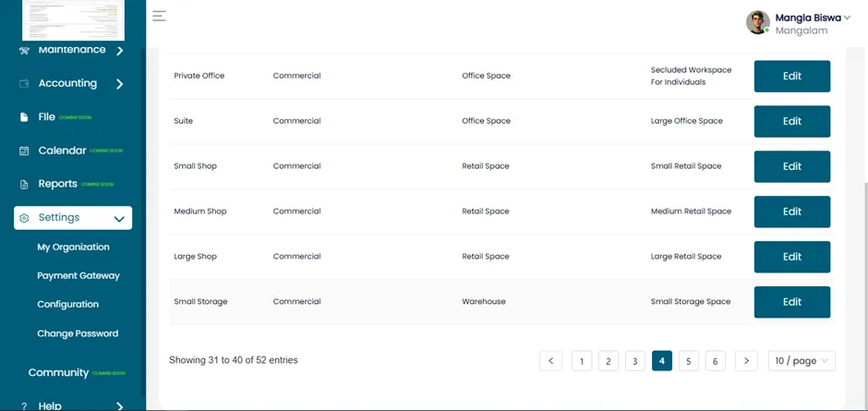
Task: Click the Maintenance tools icon
Action: (x=24, y=51)
